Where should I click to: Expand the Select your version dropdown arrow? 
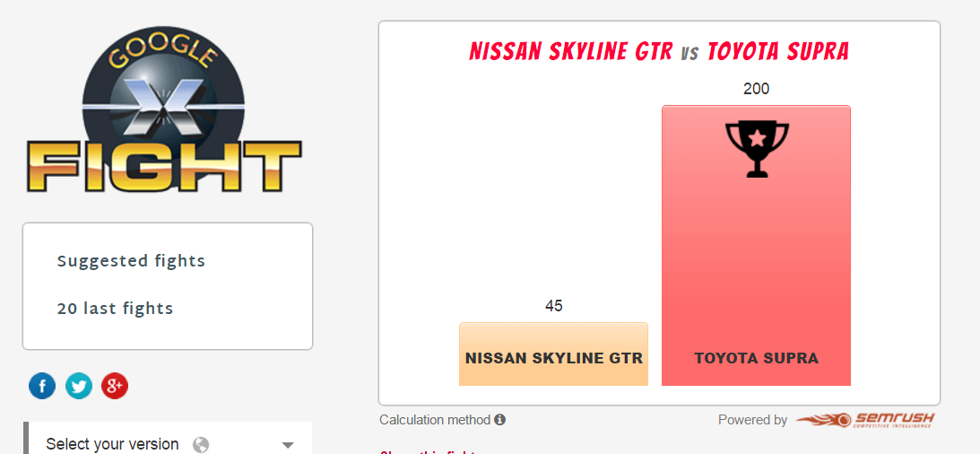point(288,445)
